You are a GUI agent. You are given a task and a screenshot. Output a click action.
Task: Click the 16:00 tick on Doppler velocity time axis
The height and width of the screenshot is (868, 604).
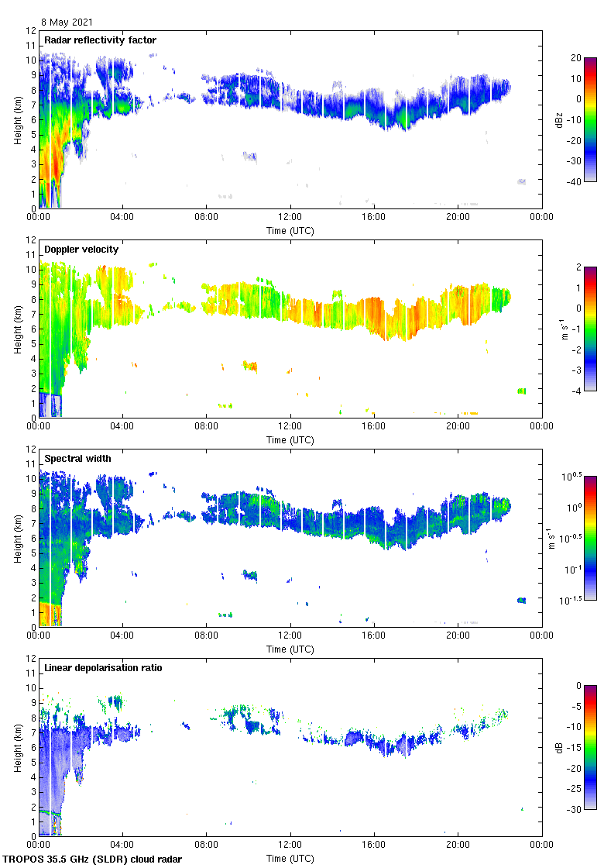coord(374,427)
